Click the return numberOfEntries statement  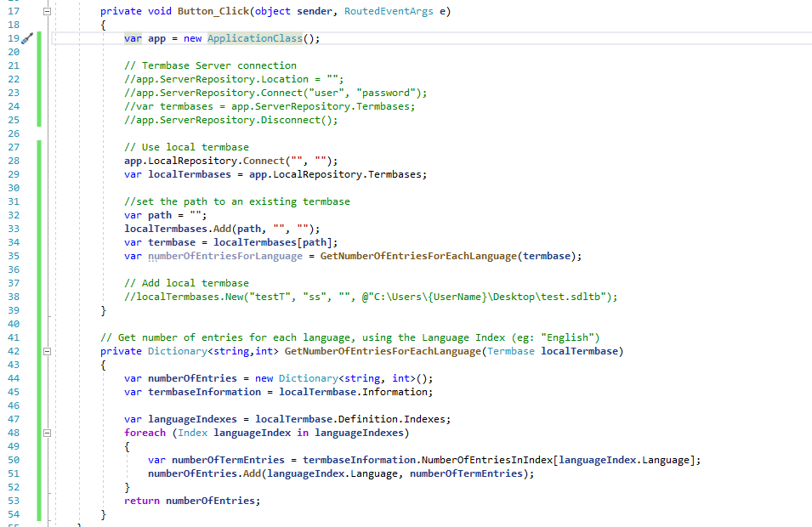pyautogui.click(x=192, y=501)
